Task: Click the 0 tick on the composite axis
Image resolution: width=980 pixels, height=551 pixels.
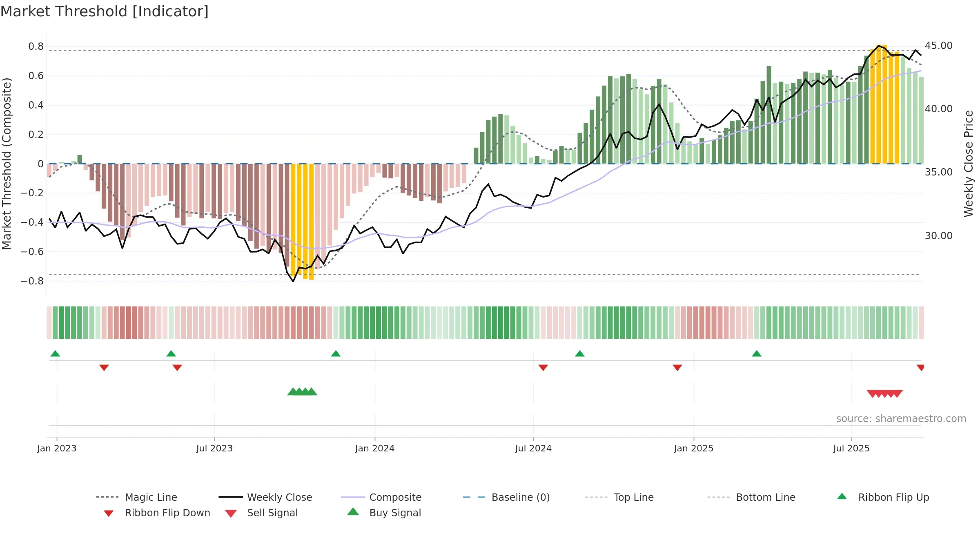Action: coord(40,164)
